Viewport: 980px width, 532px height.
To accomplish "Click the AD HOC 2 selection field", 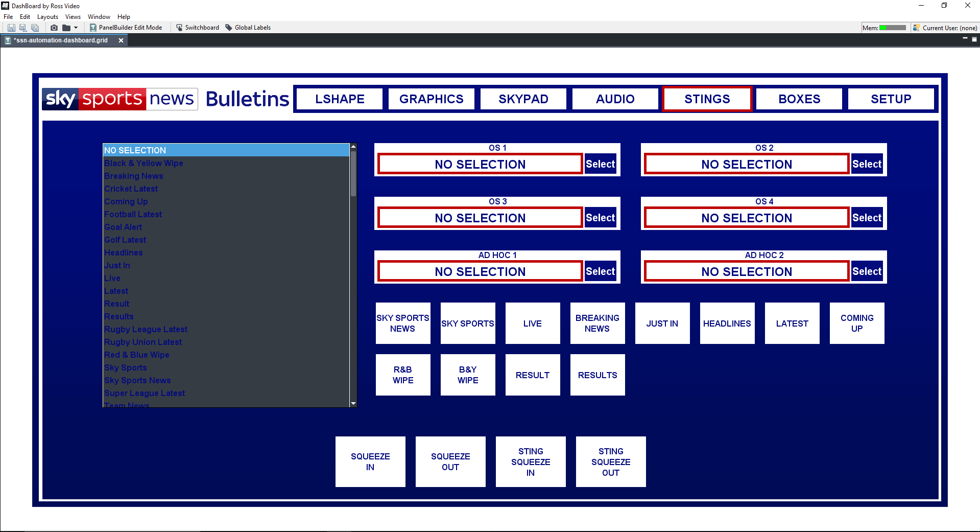I will click(747, 271).
